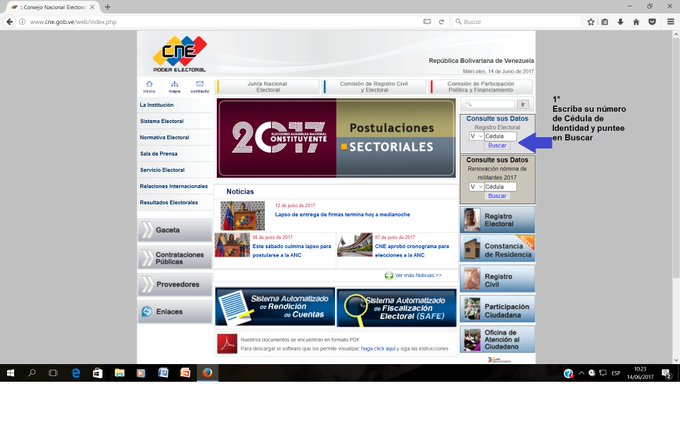This screenshot has width=680, height=427.
Task: Open Windows taskbar search icon
Action: coord(32,373)
